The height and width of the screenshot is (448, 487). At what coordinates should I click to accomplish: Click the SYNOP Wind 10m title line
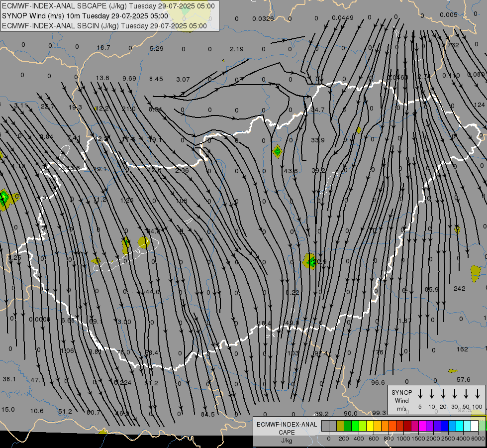click(85, 16)
